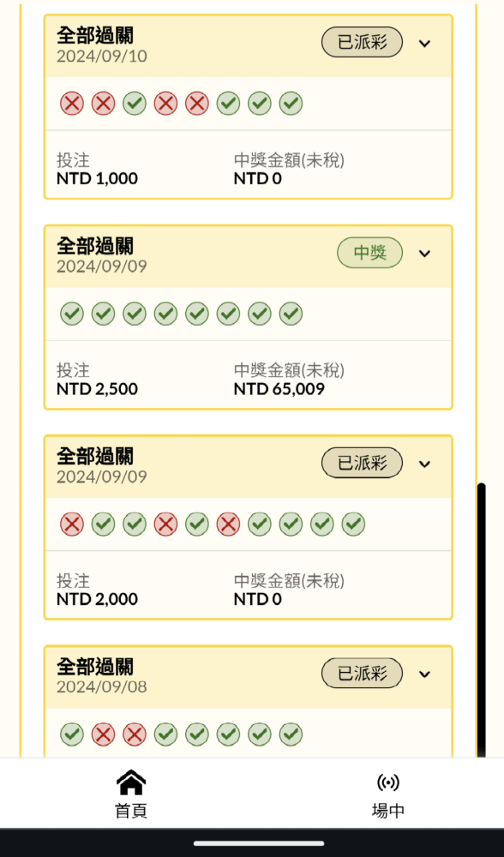Open the live in-play broadcast icon

pos(388,782)
